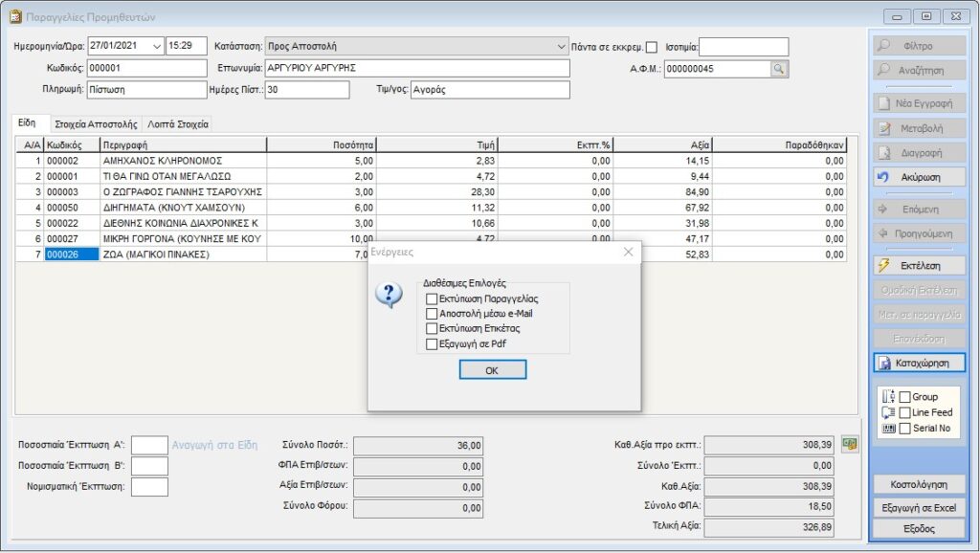Click the Νομισματική Έκπτωση field
Screen dimensions: 980x553
149,486
